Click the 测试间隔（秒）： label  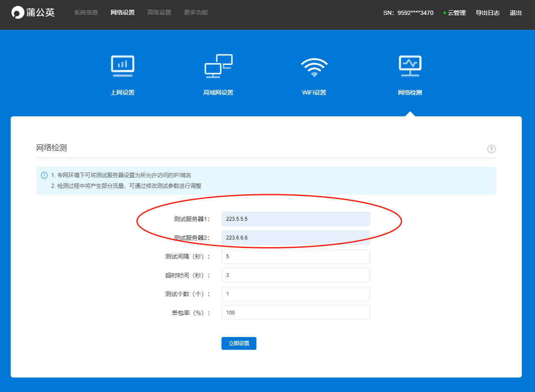[x=188, y=257]
